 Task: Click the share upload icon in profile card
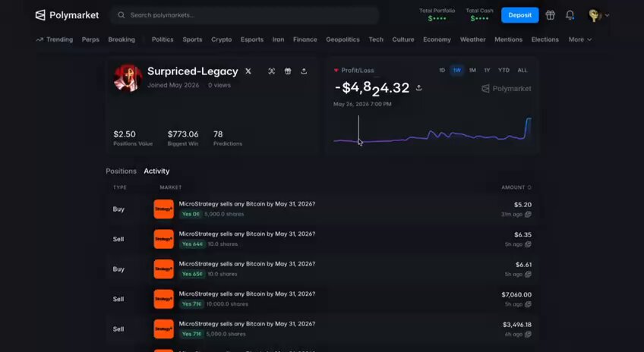click(x=304, y=71)
